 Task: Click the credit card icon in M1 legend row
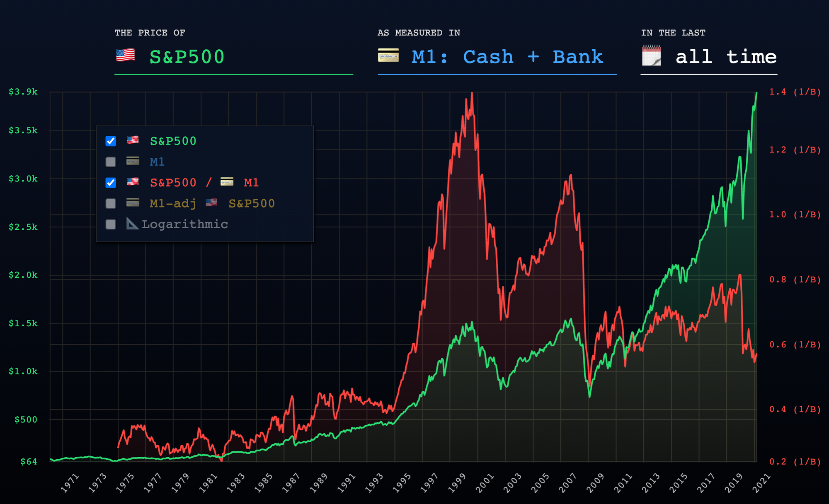133,161
